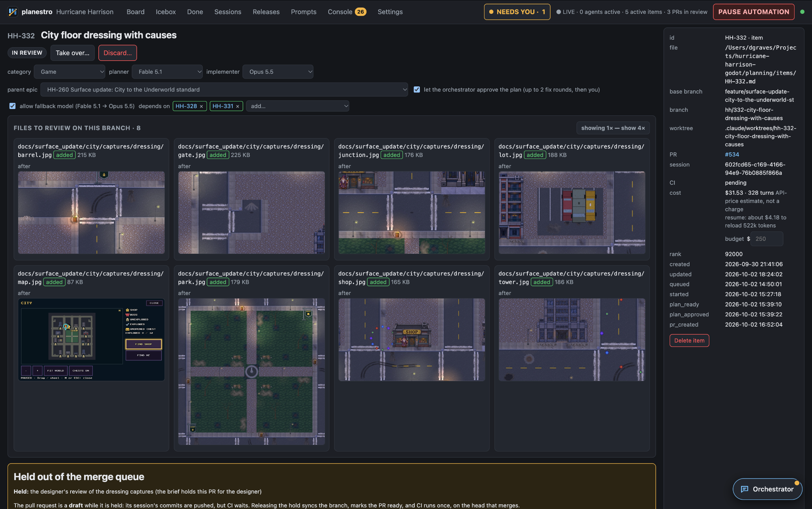Screen dimensions: 812x509
Task: Open the planner Fable 5.1 dropdown
Action: pyautogui.click(x=167, y=72)
